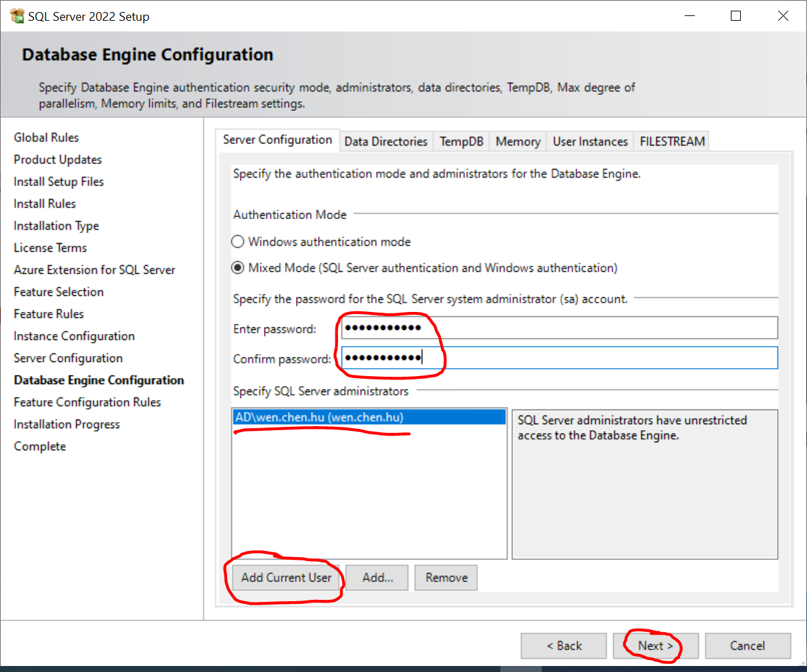This screenshot has width=807, height=672.
Task: Click Database Engine Configuration in the step list
Action: tap(99, 380)
